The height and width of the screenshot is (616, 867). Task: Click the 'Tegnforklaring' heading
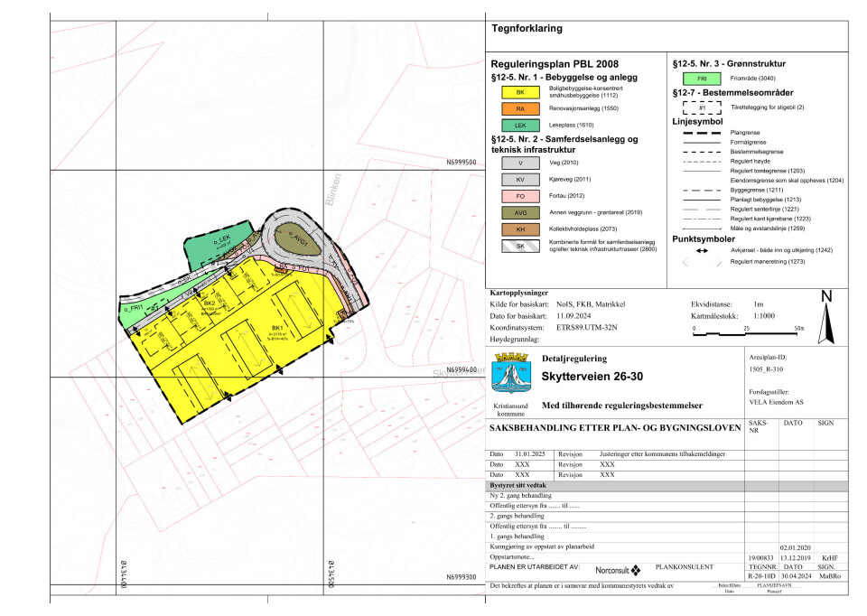(527, 29)
